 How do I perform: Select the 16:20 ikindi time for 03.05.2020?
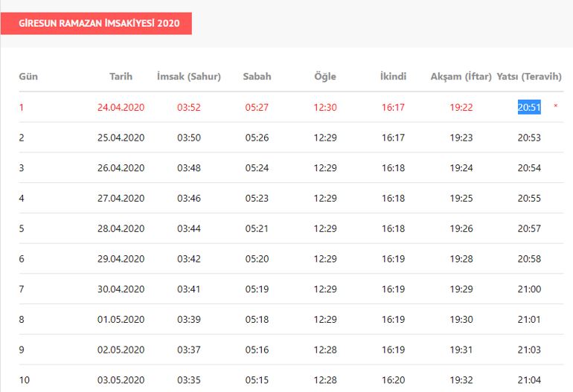click(393, 380)
